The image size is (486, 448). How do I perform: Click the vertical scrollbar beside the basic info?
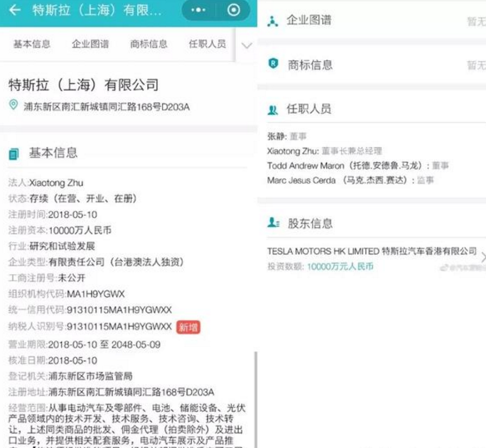click(256, 400)
